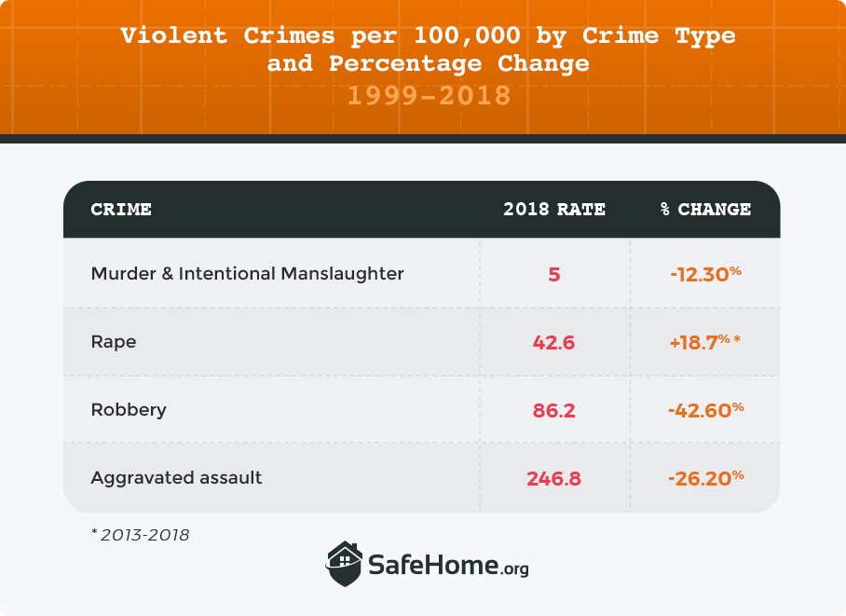Select the CRIME column header
Screen dimensions: 846x616
(121, 209)
